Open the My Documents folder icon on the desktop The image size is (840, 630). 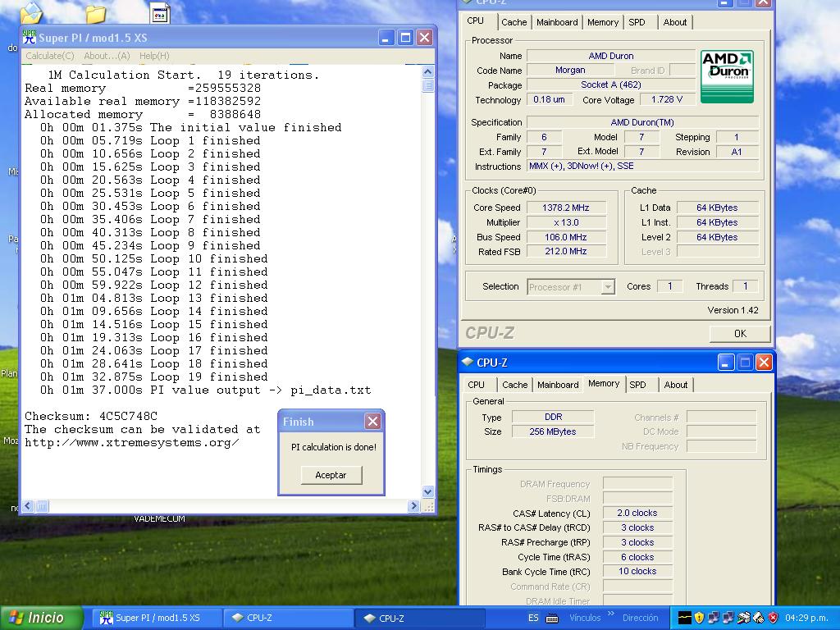[x=31, y=13]
